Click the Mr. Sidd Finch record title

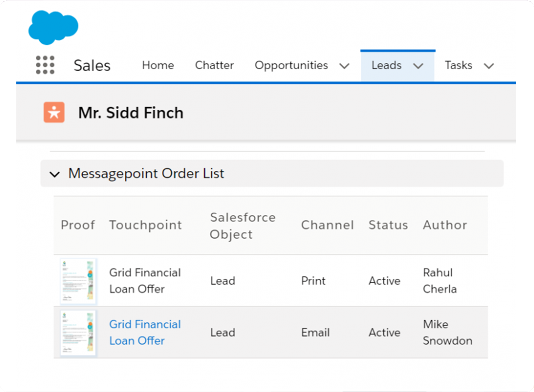pyautogui.click(x=131, y=113)
